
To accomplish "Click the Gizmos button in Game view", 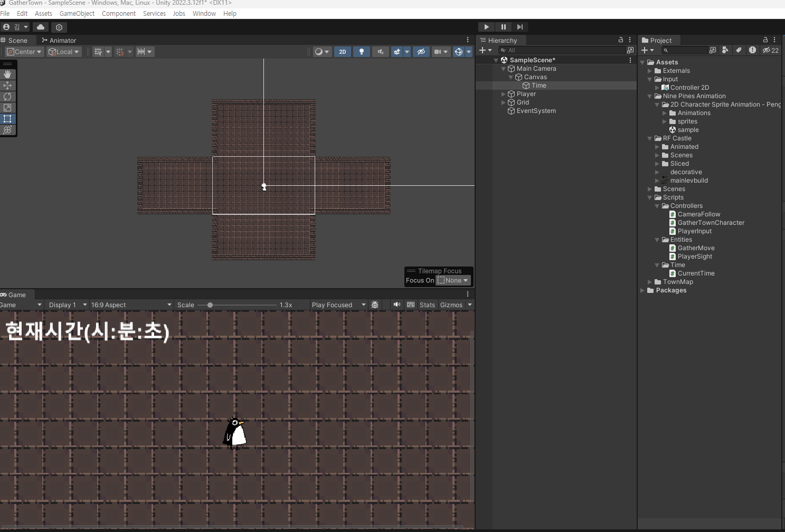I will (x=451, y=305).
